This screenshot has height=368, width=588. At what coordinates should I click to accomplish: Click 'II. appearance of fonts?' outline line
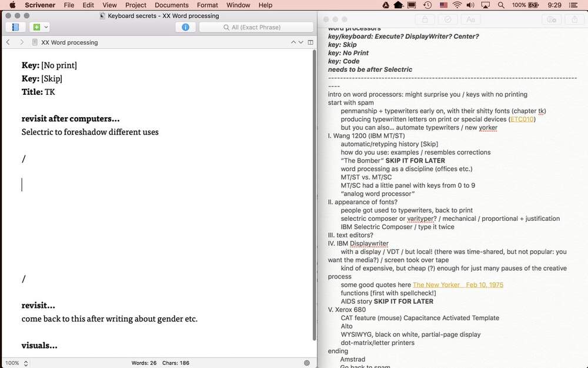tap(363, 202)
